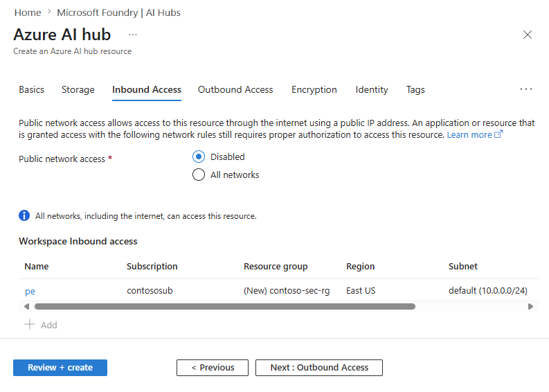The height and width of the screenshot is (392, 549).
Task: Click the Public network access field label
Action: pyautogui.click(x=62, y=159)
